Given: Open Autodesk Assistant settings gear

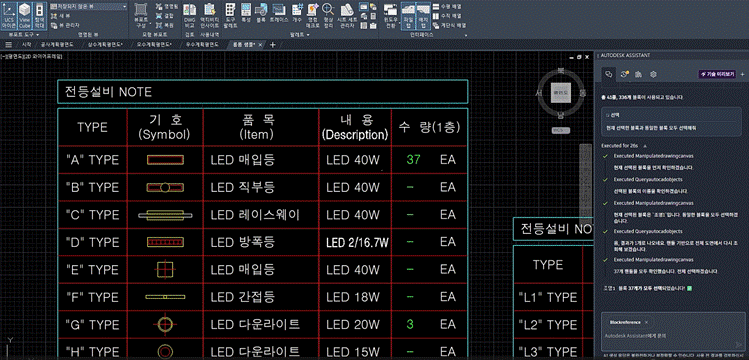Looking at the screenshot, I should coord(653,74).
